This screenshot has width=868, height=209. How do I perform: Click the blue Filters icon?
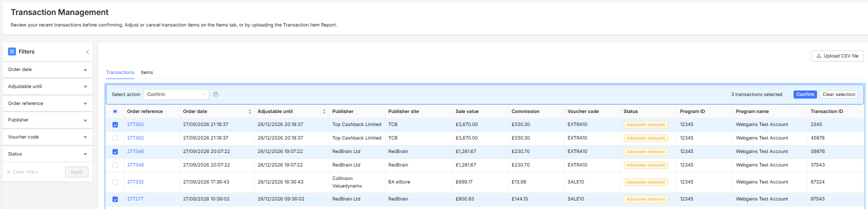tap(12, 51)
